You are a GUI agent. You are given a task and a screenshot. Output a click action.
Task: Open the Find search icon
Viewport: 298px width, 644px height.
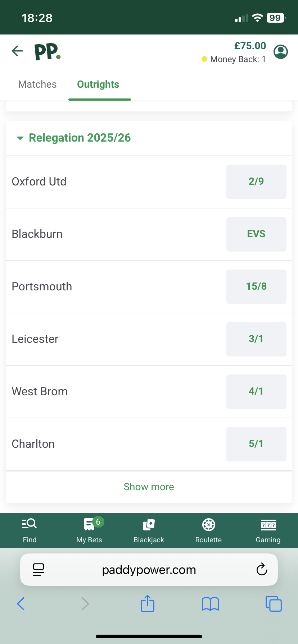pyautogui.click(x=30, y=524)
